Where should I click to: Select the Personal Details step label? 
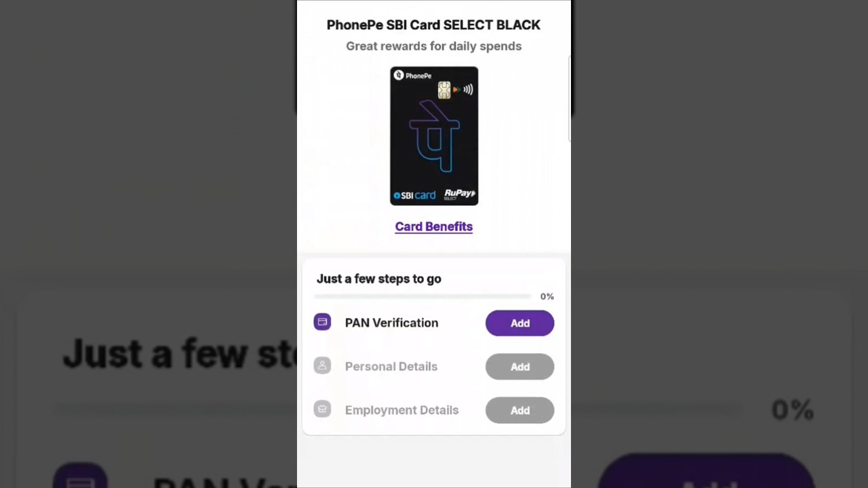(x=391, y=366)
